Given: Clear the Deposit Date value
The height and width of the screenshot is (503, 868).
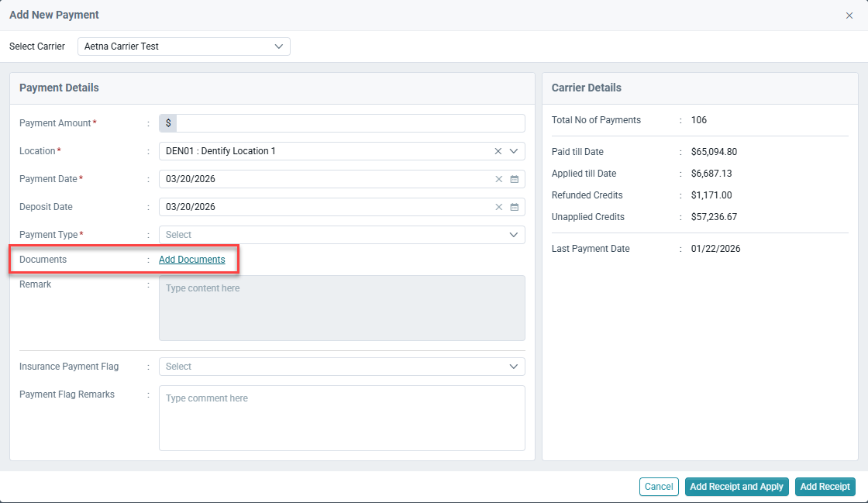Looking at the screenshot, I should (x=498, y=206).
